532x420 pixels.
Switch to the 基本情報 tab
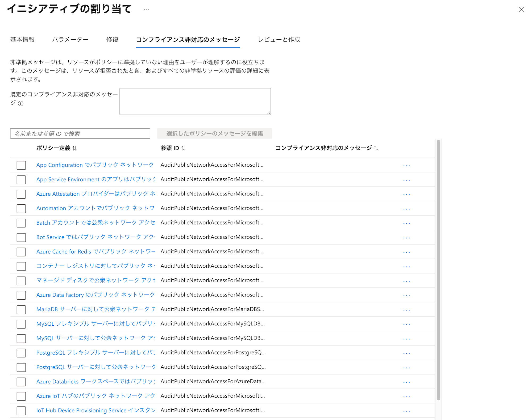[22, 40]
